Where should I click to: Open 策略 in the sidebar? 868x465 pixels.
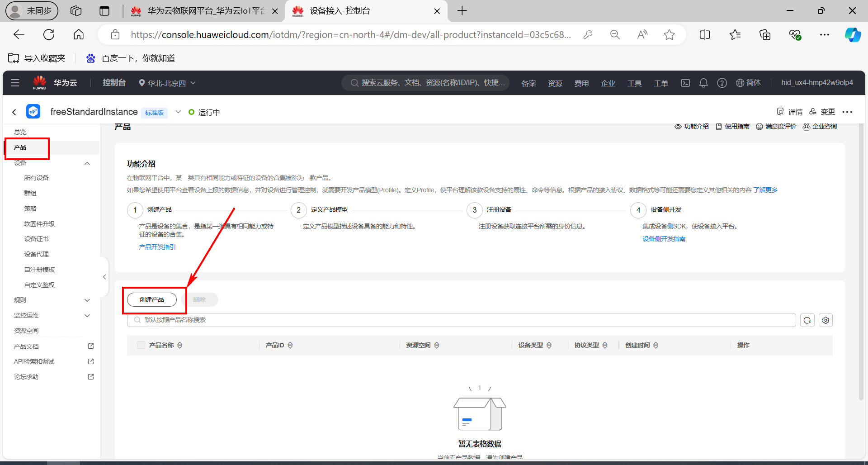click(x=30, y=209)
